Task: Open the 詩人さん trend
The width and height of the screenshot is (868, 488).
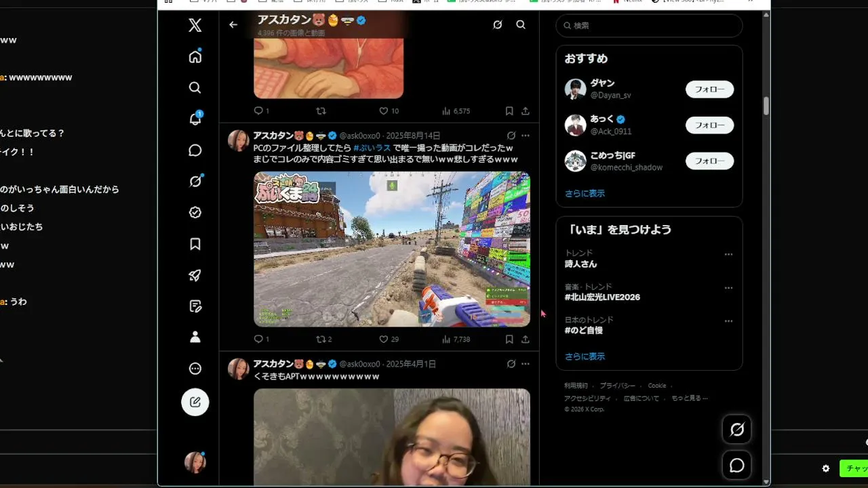Action: click(x=581, y=264)
